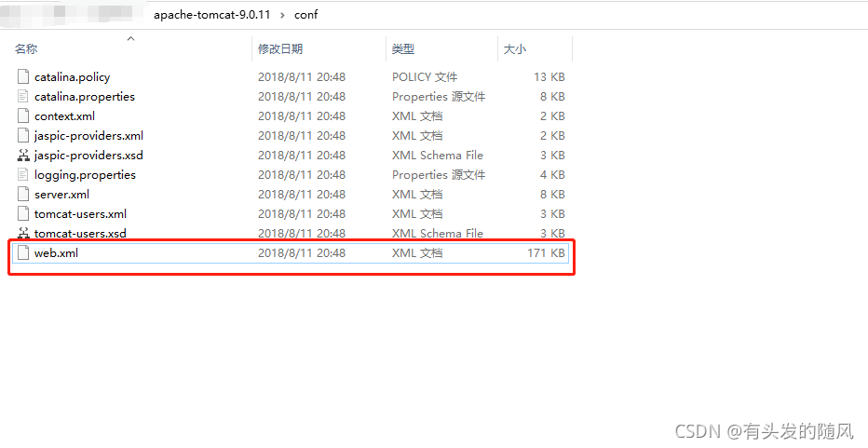Click Properties 源文件 type of catalina.properties

click(x=439, y=96)
